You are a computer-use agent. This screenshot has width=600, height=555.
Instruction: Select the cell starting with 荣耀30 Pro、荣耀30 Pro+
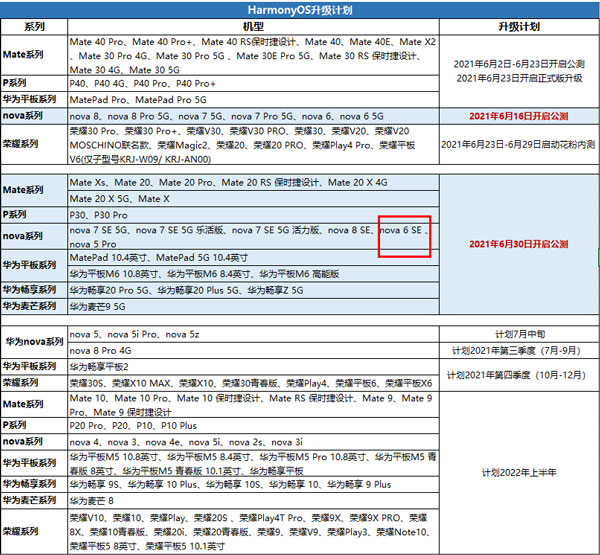(x=253, y=144)
